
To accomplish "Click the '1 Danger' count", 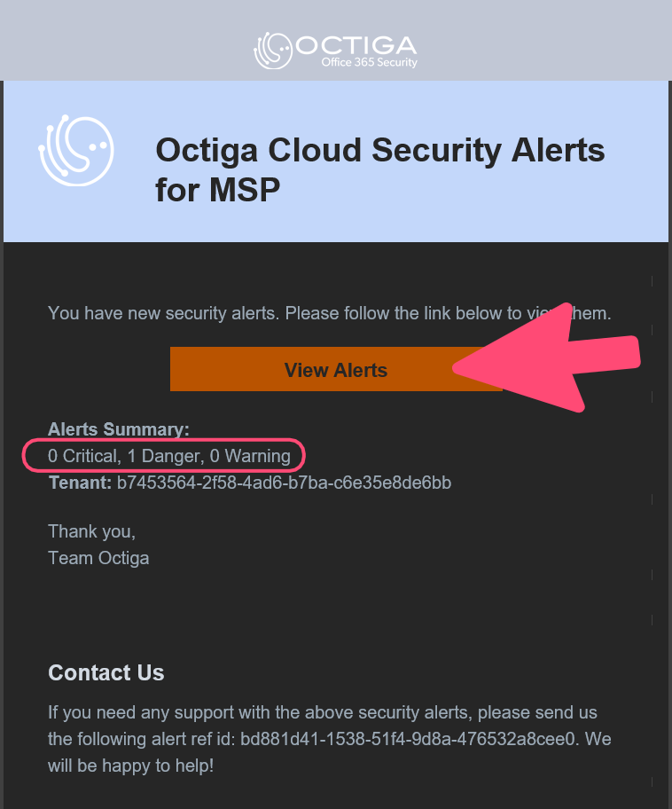I will pos(164,456).
